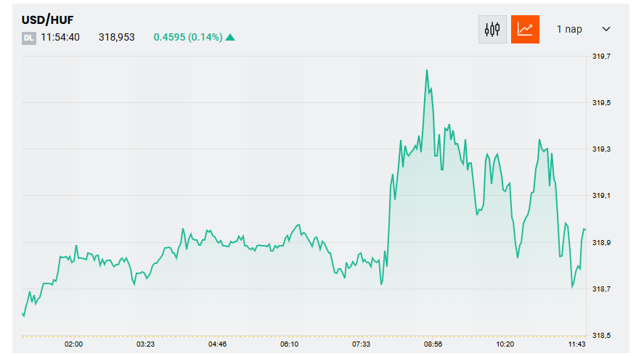Click the 318,5 price axis label
The image size is (644, 356).
tap(602, 336)
